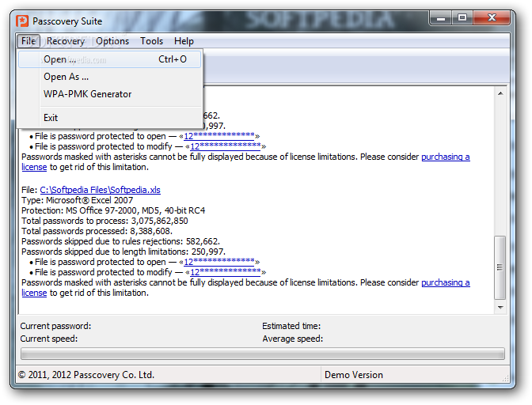
Task: Click the 'Average speed:' label
Action: (x=292, y=339)
